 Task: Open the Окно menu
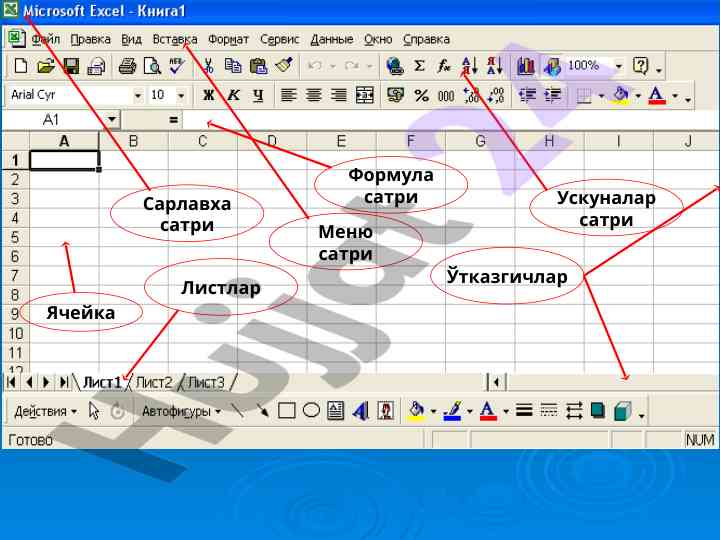pos(378,39)
